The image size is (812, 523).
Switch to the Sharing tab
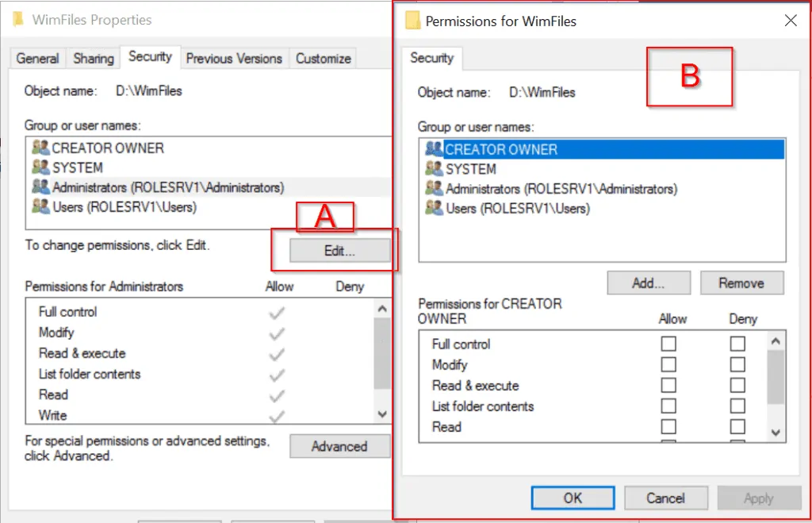93,58
